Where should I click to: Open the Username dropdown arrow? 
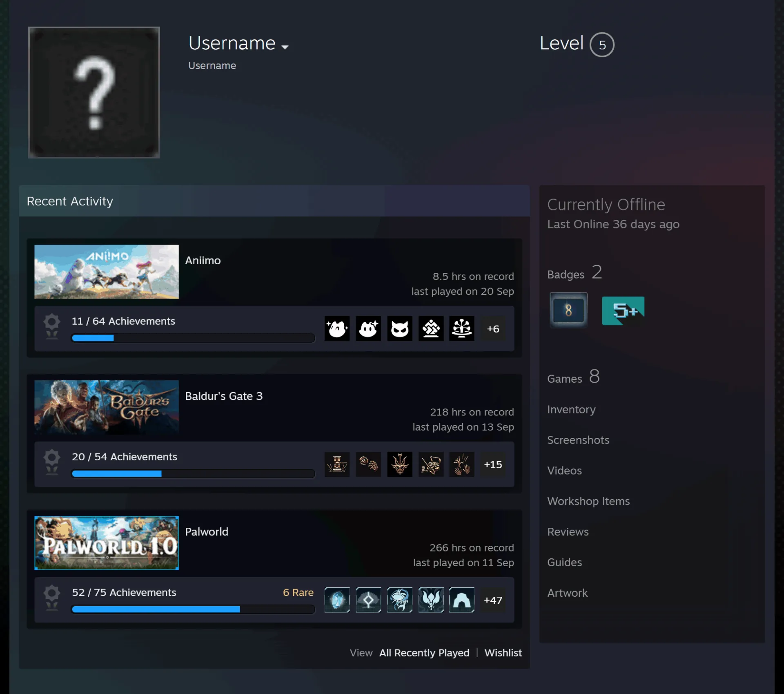pos(285,47)
